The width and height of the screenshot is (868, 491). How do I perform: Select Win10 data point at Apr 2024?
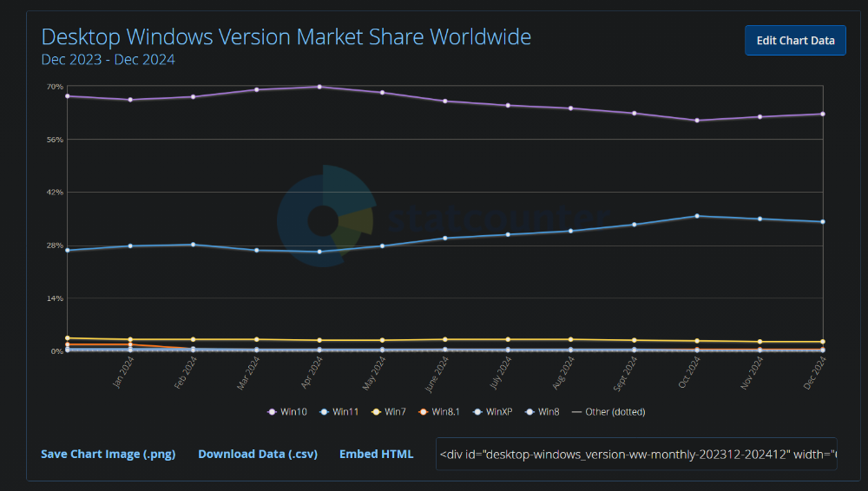319,87
